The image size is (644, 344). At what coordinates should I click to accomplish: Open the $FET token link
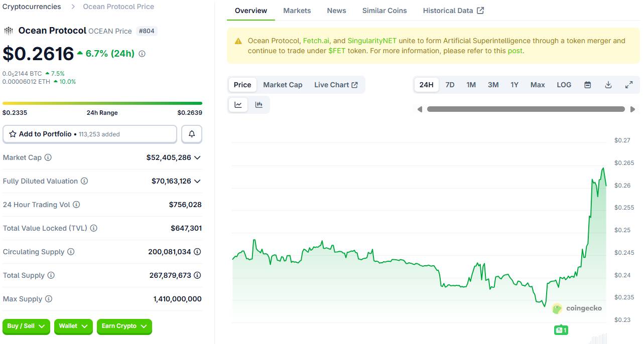(337, 51)
